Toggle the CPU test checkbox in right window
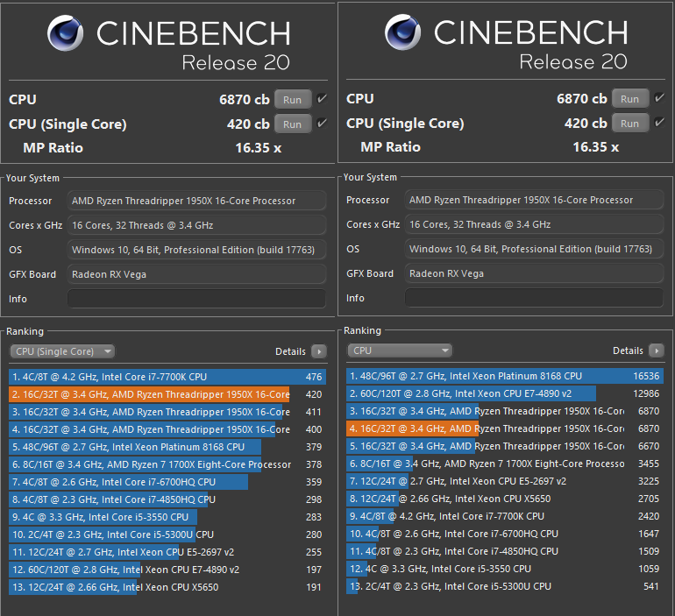Screen dimensions: 675x616 (x=659, y=98)
